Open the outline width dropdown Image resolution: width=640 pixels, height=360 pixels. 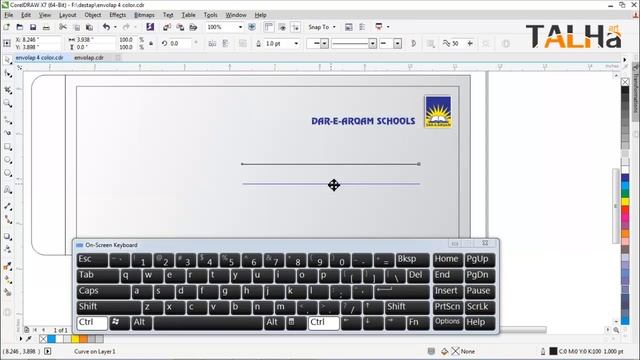coord(296,43)
